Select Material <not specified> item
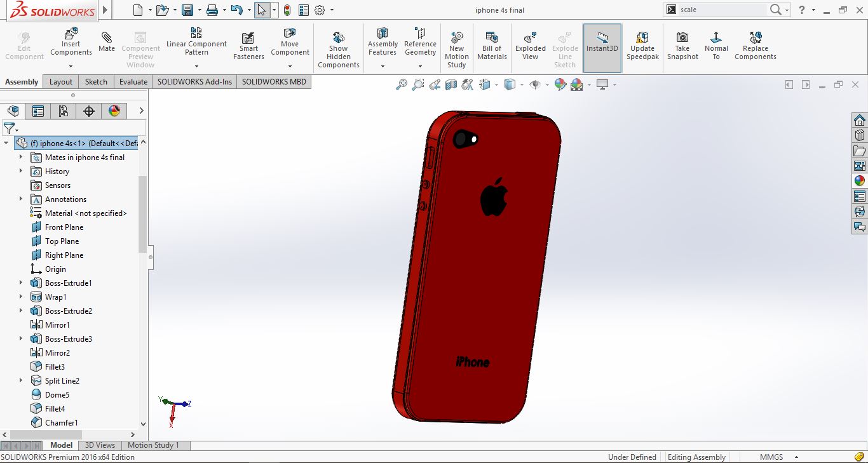868x463 pixels. click(86, 213)
